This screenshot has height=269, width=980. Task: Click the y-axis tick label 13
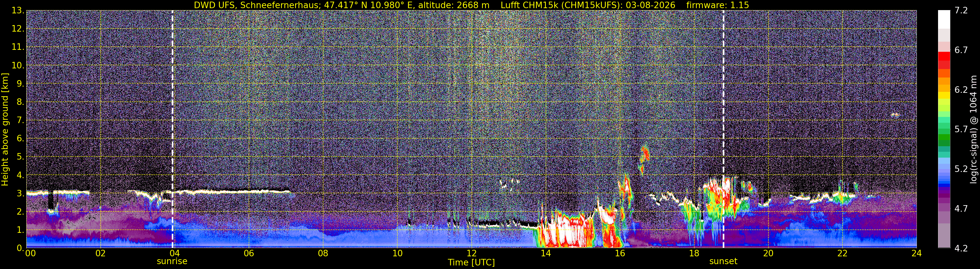[x=18, y=11]
